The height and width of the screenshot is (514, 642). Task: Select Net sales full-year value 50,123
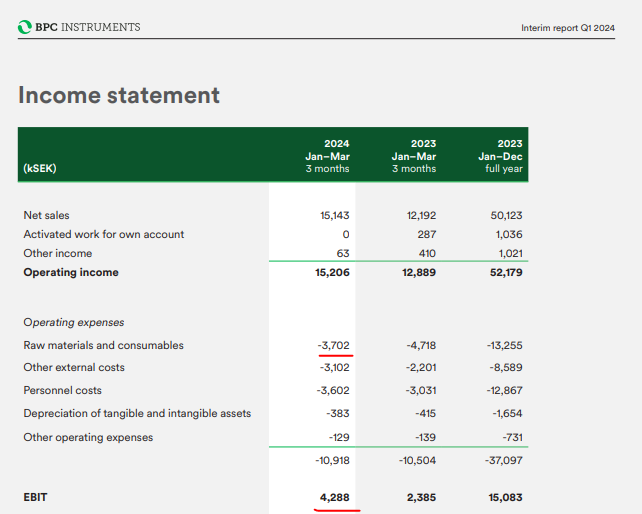[x=506, y=215]
